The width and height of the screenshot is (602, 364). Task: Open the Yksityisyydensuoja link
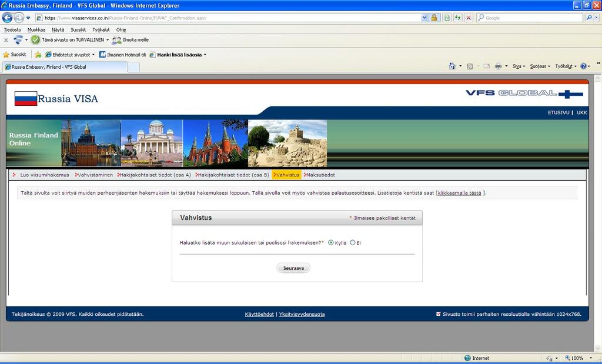pos(302,314)
